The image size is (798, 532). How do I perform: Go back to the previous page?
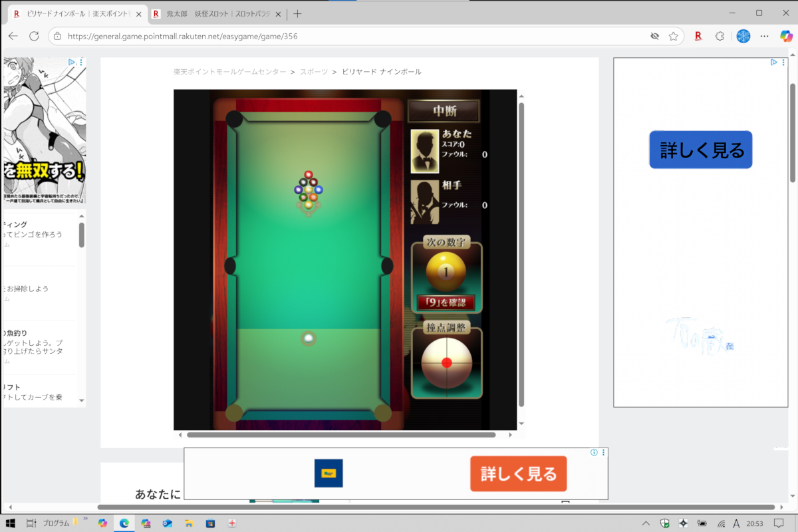pyautogui.click(x=13, y=36)
